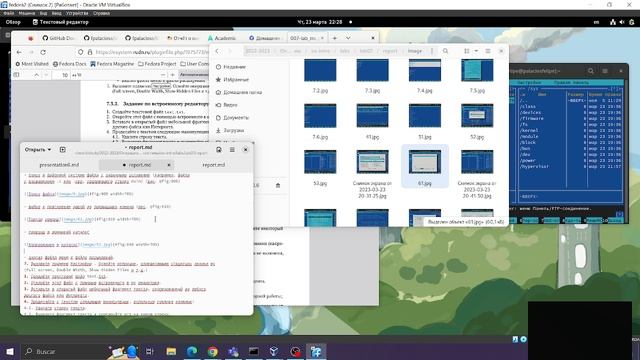Select /firmware entry in Midnight Commander panel
640x360 pixels.
click(531, 118)
